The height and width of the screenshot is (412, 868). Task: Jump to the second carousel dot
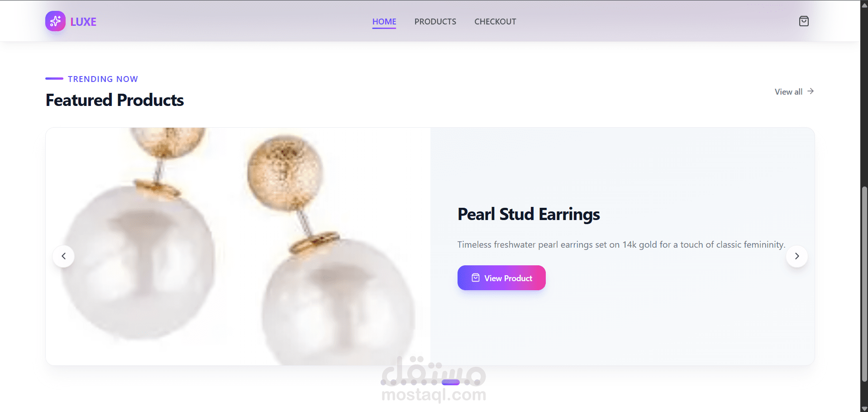[393, 382]
